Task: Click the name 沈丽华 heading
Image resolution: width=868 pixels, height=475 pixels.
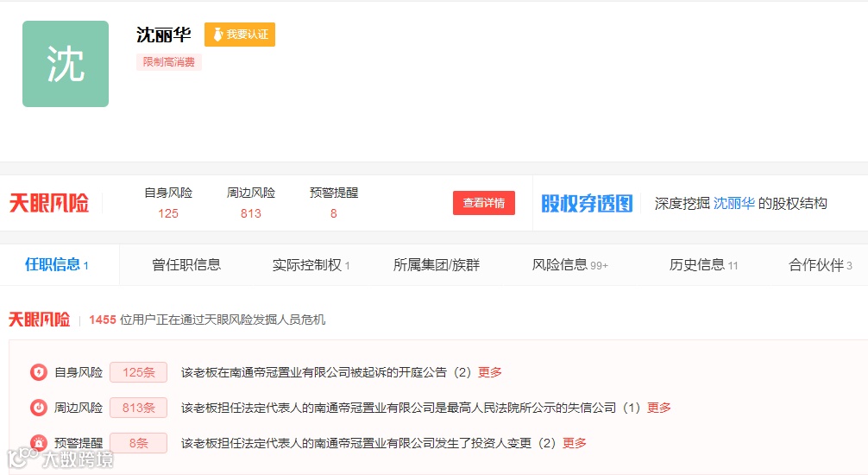Action: pyautogui.click(x=164, y=35)
